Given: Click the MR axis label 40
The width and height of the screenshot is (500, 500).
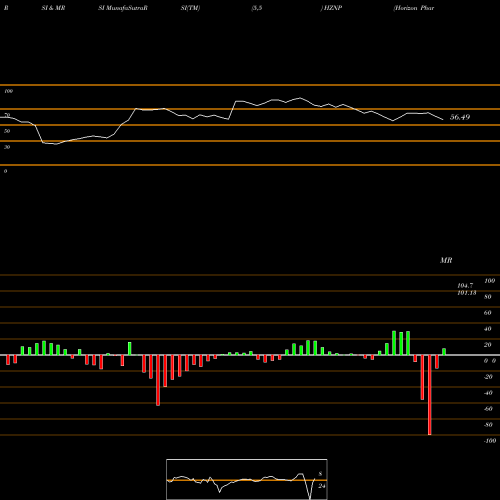Looking at the screenshot, I should pos(488,329).
